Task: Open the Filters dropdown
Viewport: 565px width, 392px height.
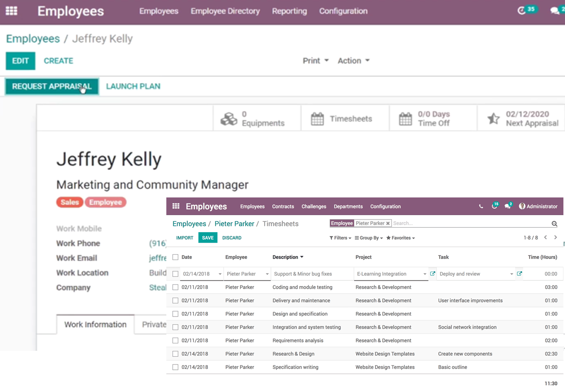Action: pos(340,238)
